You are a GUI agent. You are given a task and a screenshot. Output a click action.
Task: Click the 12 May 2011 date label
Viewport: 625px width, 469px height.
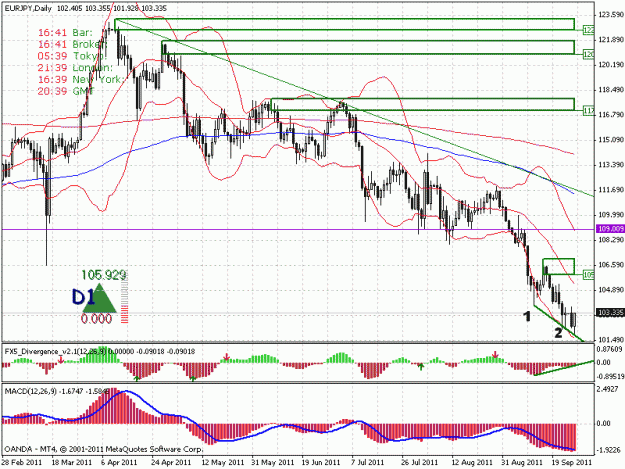coord(222,462)
